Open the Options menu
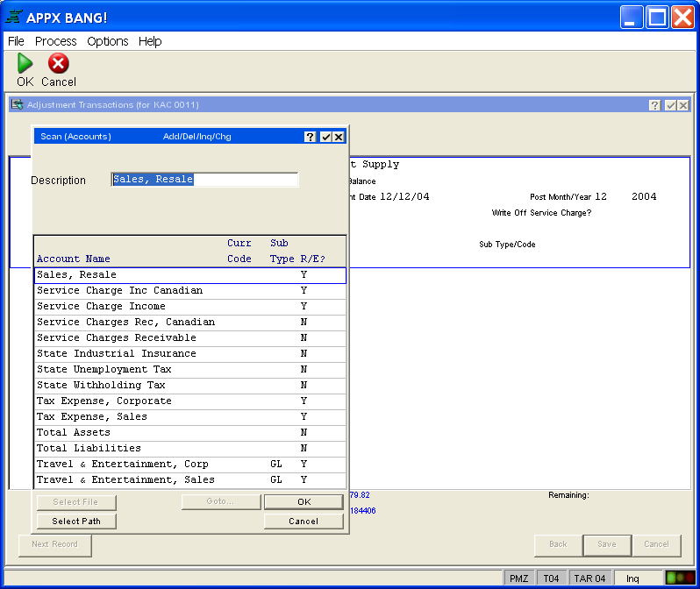Viewport: 700px width, 589px height. 108,41
